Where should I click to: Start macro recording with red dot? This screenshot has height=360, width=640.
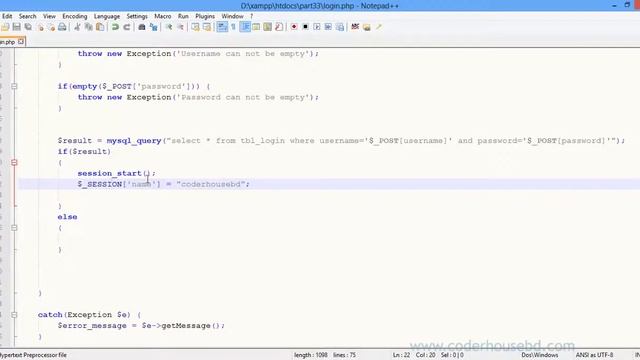pyautogui.click(x=294, y=27)
